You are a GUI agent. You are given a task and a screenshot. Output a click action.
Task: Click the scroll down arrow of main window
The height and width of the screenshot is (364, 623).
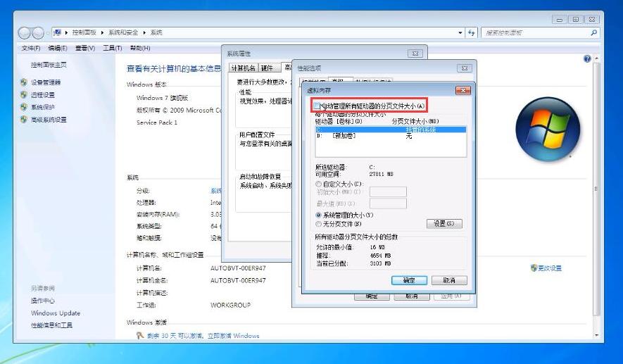[596, 335]
